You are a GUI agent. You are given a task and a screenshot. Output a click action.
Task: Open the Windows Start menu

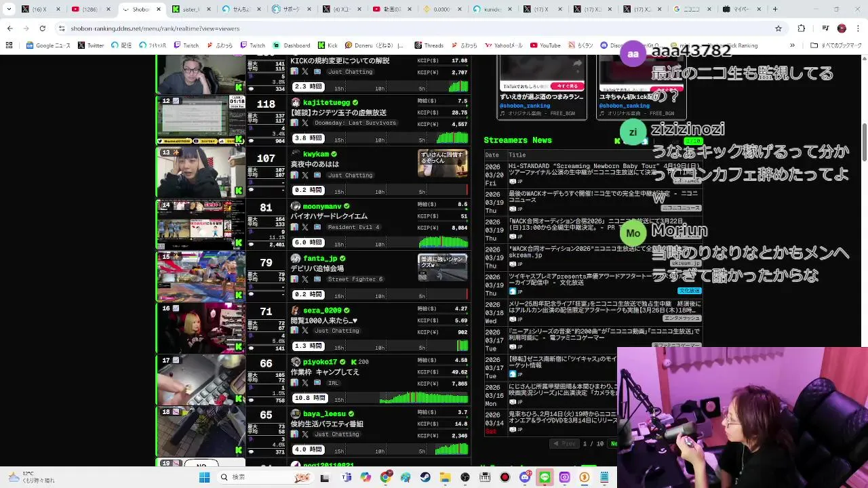(x=204, y=477)
